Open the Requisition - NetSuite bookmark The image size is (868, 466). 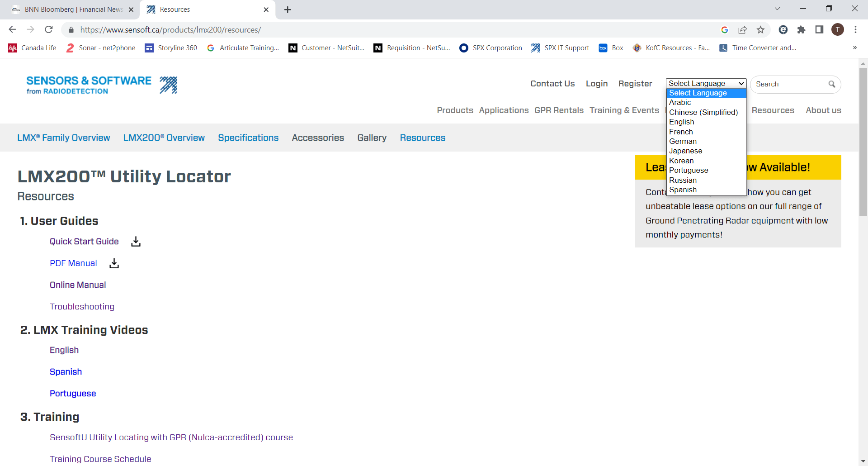coord(411,48)
